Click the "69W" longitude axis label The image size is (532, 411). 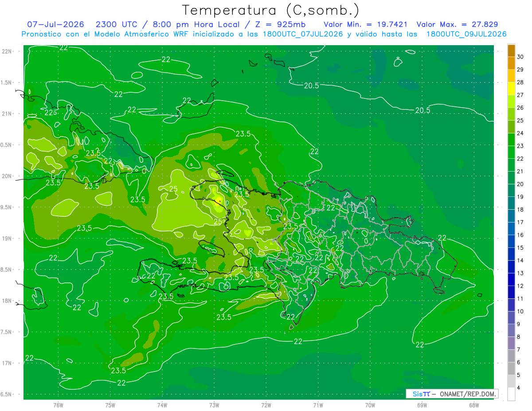pyautogui.click(x=422, y=405)
